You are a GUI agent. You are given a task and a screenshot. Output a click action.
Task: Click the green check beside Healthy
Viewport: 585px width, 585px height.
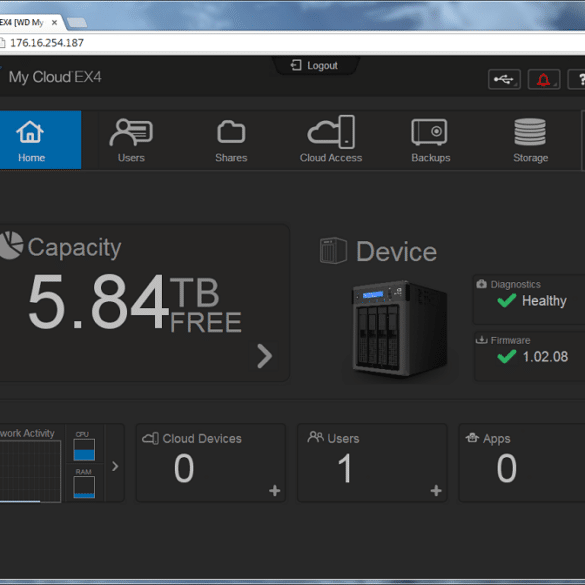click(x=507, y=300)
